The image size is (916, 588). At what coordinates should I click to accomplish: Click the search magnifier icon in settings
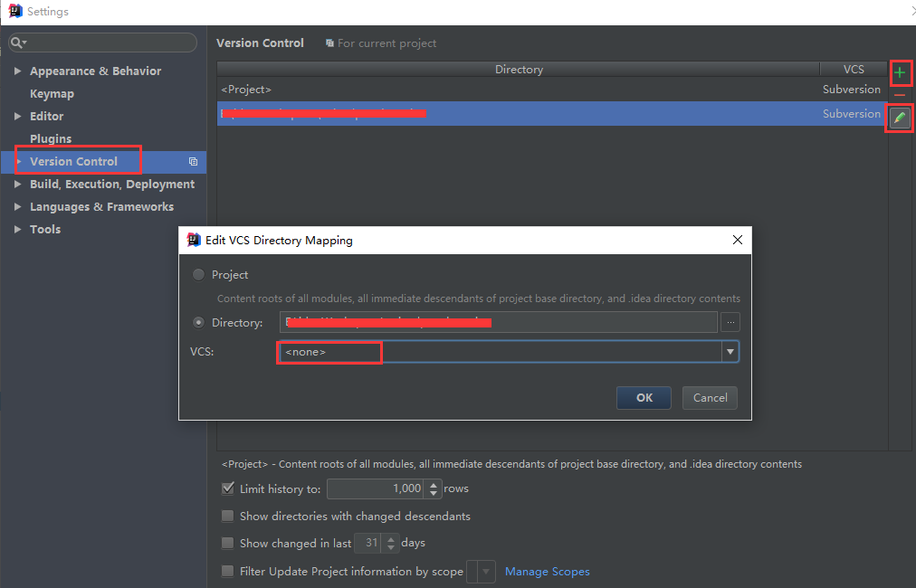pos(18,43)
